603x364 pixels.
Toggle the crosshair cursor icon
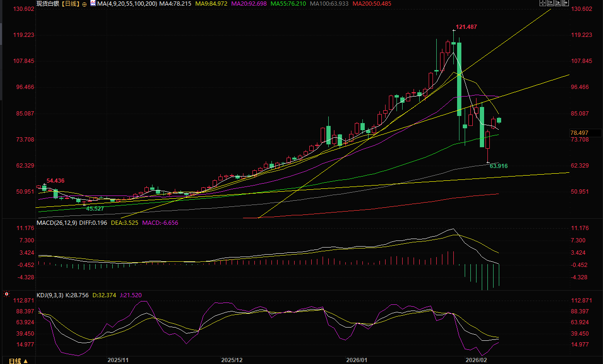(x=543, y=3)
